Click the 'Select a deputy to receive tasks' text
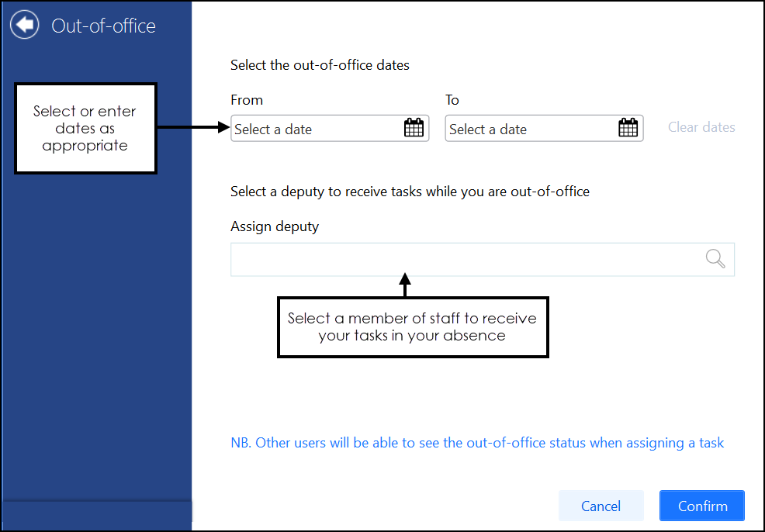 click(410, 192)
